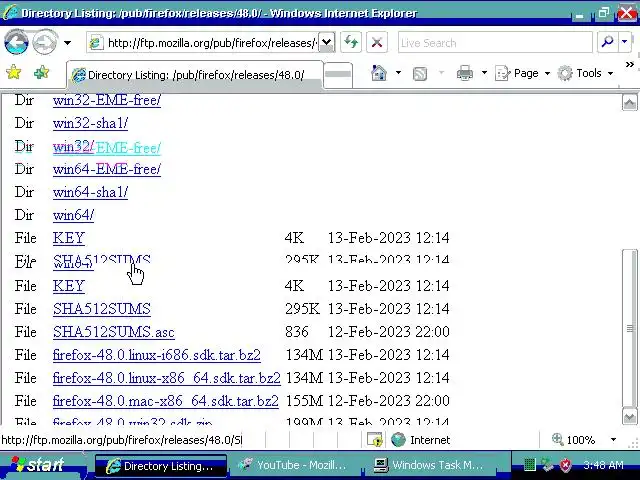Screen dimensions: 640x480
Task: Click the Add to Favorites star icon
Action: coord(41,72)
